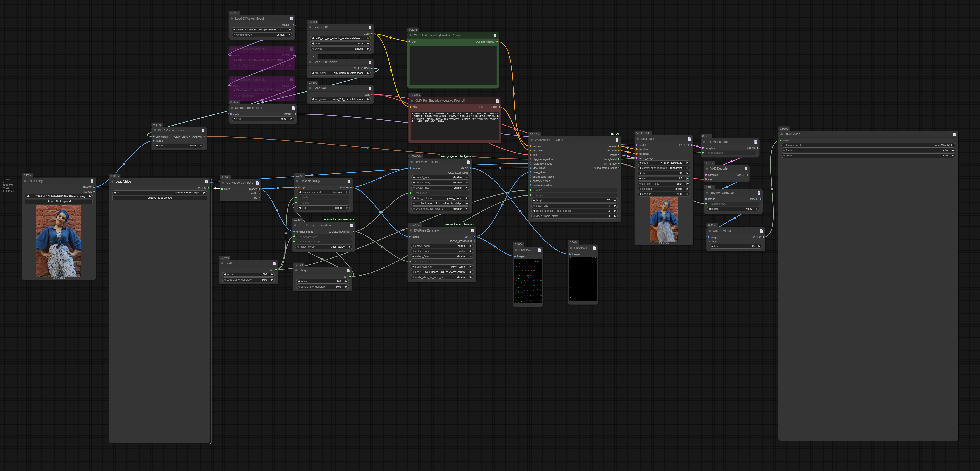Click the note icon on the VAE Decode node

click(746, 168)
